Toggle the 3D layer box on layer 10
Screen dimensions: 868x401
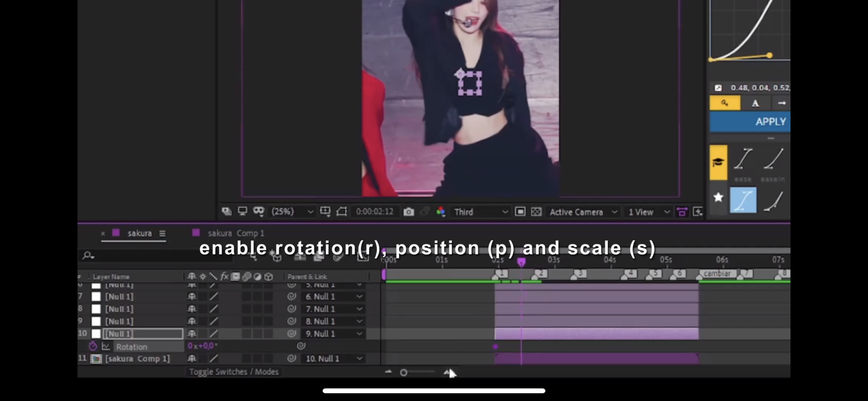click(x=268, y=334)
